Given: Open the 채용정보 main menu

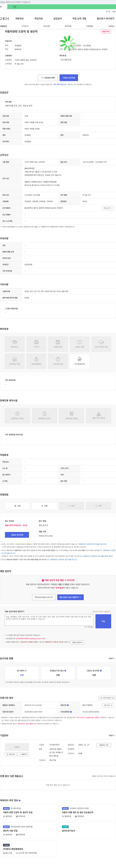Looking at the screenshot, I should click(x=20, y=19).
